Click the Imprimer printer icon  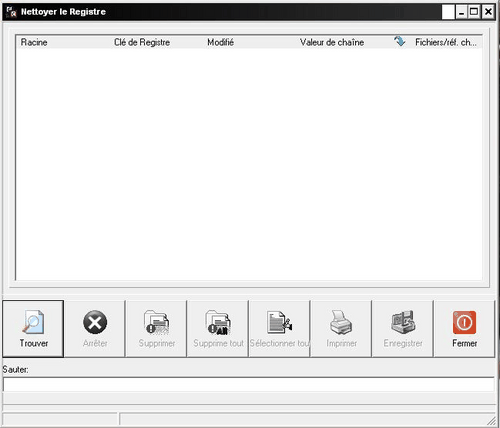pos(341,322)
